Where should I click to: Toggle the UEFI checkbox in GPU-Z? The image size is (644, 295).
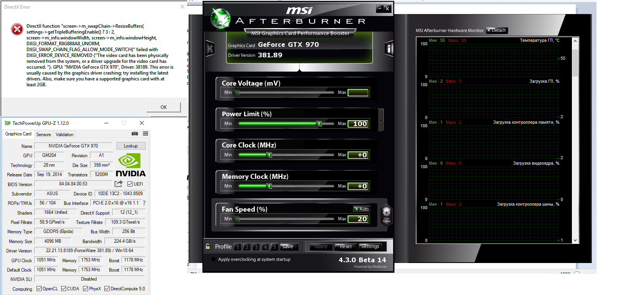click(x=130, y=184)
